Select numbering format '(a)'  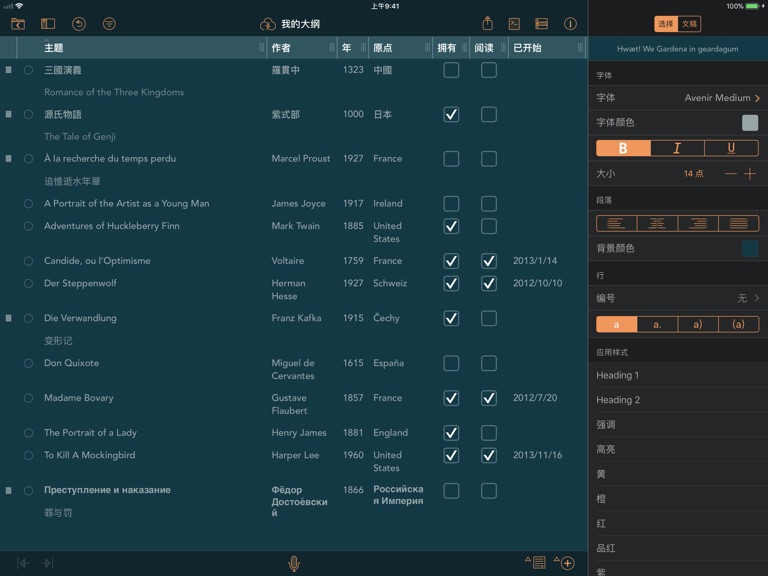(x=739, y=324)
